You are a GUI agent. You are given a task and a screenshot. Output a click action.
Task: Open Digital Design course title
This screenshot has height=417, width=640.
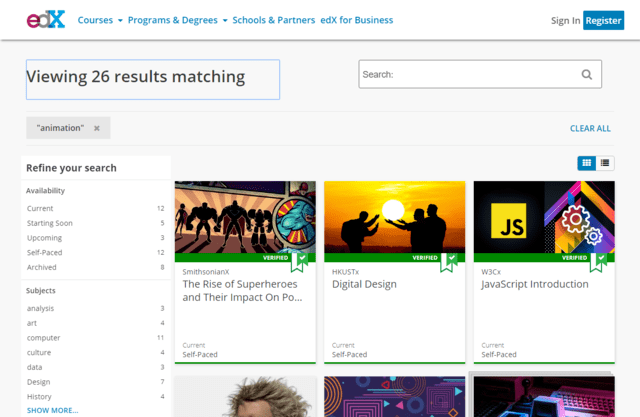[x=364, y=284]
